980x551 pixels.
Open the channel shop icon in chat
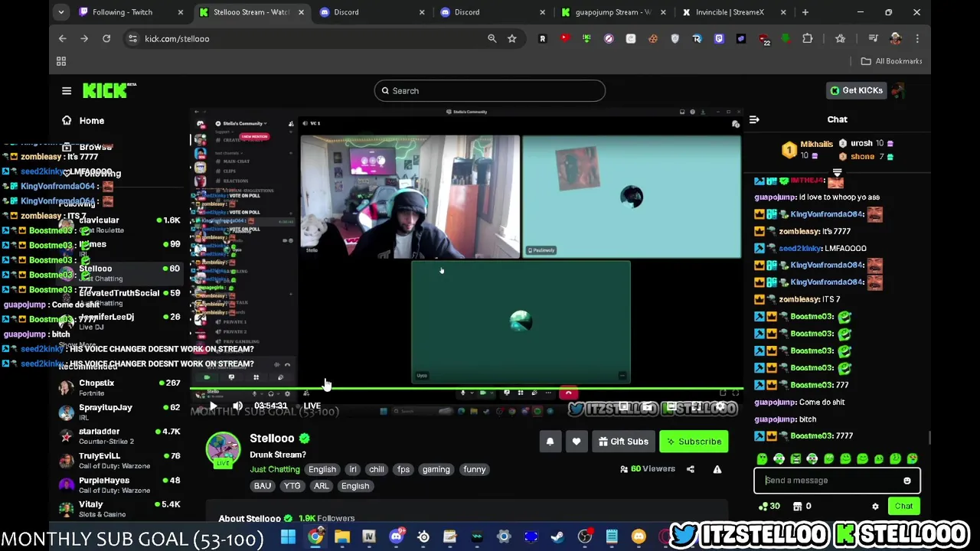point(798,506)
